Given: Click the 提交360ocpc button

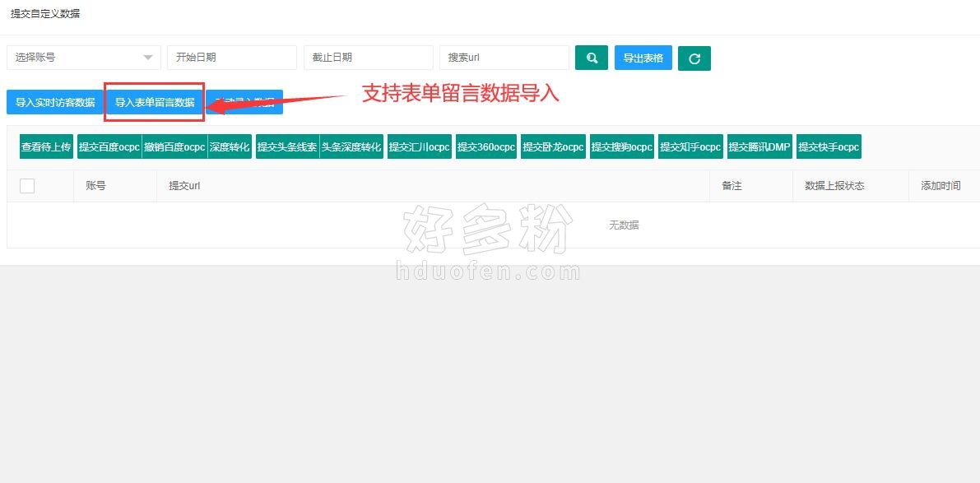Looking at the screenshot, I should click(x=486, y=146).
